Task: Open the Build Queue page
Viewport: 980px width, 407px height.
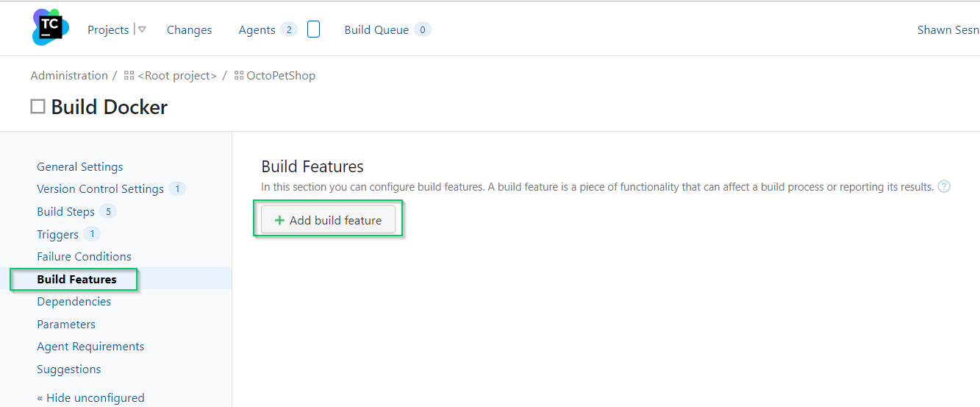Action: (376, 30)
